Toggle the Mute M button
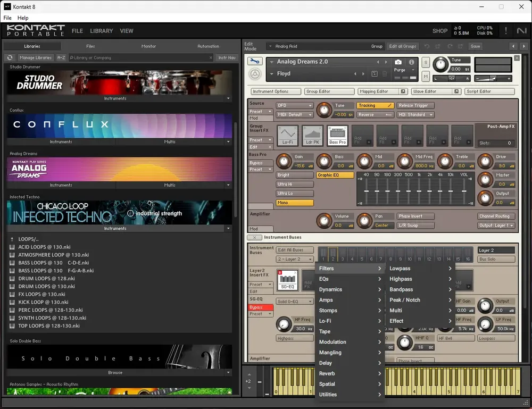532x409 pixels. point(426,77)
